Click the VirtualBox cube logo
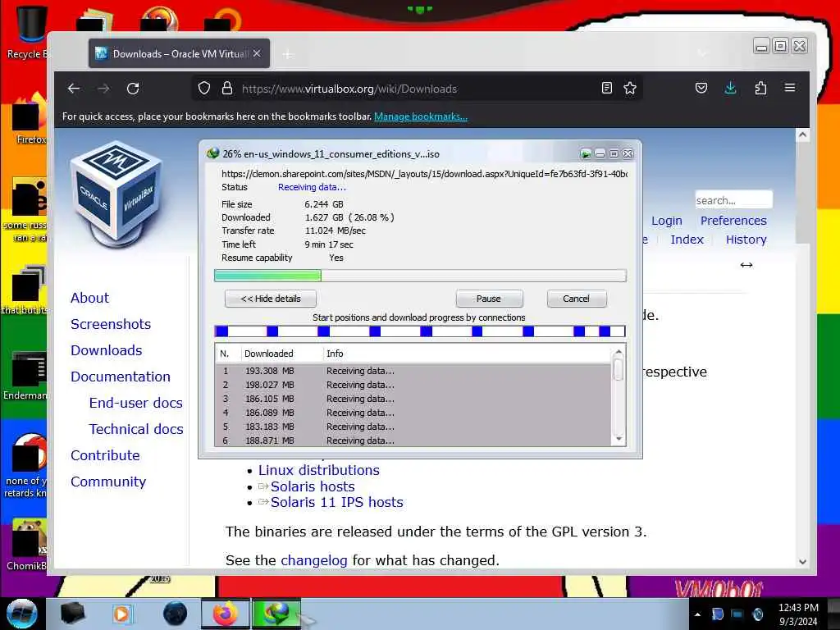The width and height of the screenshot is (840, 630). pyautogui.click(x=116, y=194)
